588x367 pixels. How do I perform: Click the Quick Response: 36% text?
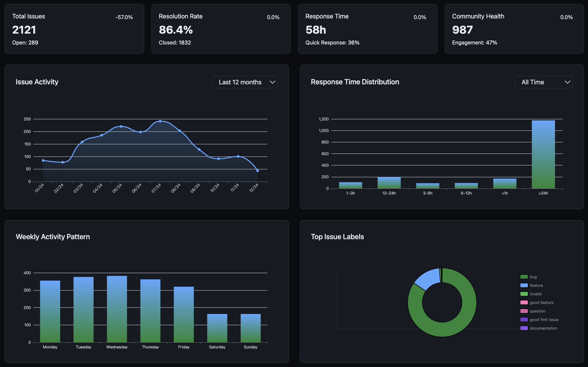coord(333,42)
